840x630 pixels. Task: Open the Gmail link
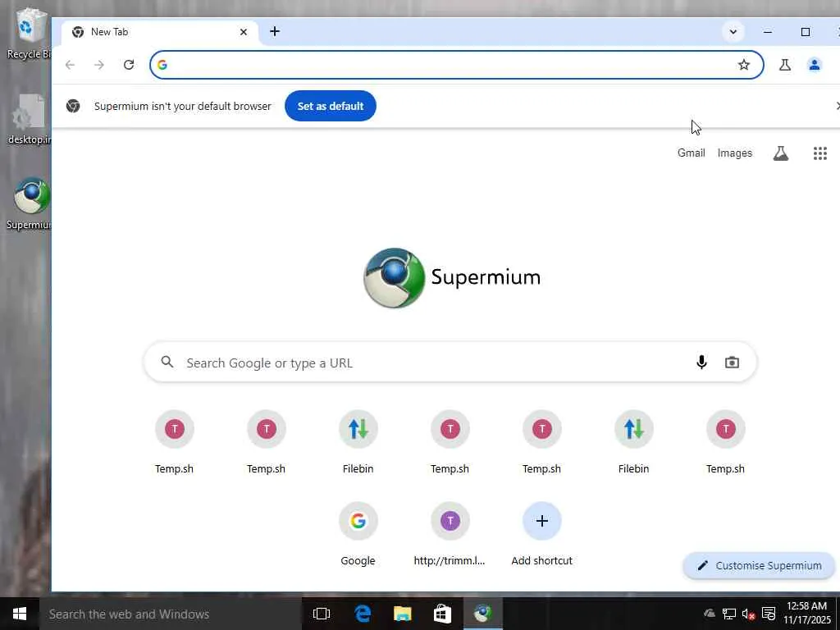click(x=691, y=153)
